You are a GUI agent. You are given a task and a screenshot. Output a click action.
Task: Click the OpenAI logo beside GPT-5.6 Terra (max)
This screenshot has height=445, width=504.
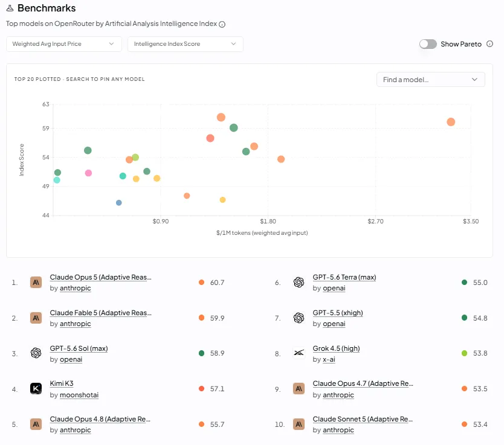pos(299,283)
